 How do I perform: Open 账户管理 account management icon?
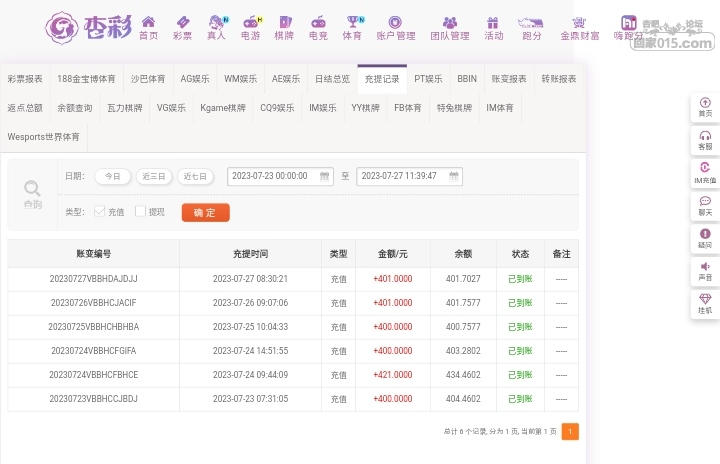click(395, 22)
